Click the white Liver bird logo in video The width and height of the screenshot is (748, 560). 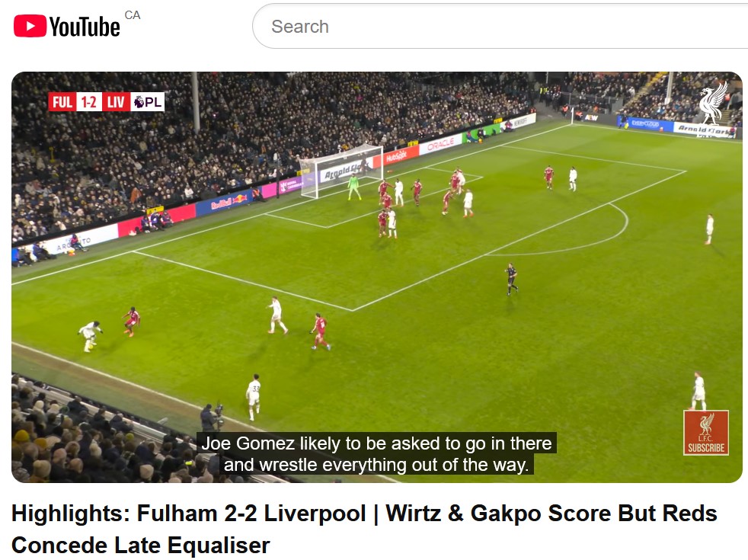pos(713,103)
